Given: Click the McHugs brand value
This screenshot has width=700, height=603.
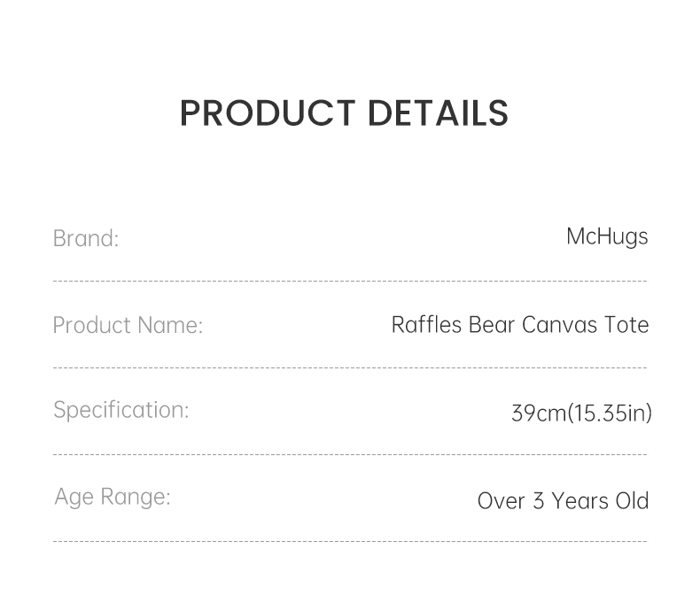Looking at the screenshot, I should click(607, 236).
